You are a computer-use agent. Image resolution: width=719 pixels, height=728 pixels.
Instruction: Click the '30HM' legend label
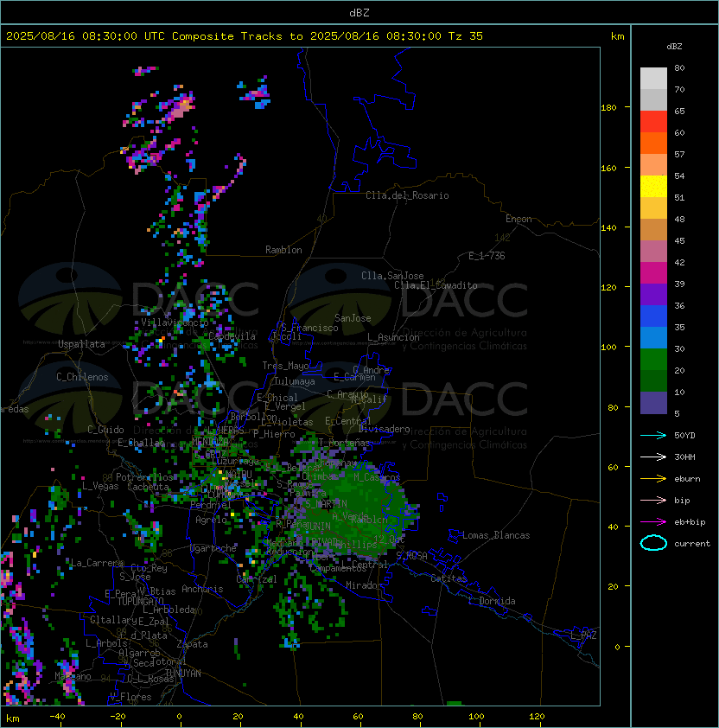coord(684,457)
